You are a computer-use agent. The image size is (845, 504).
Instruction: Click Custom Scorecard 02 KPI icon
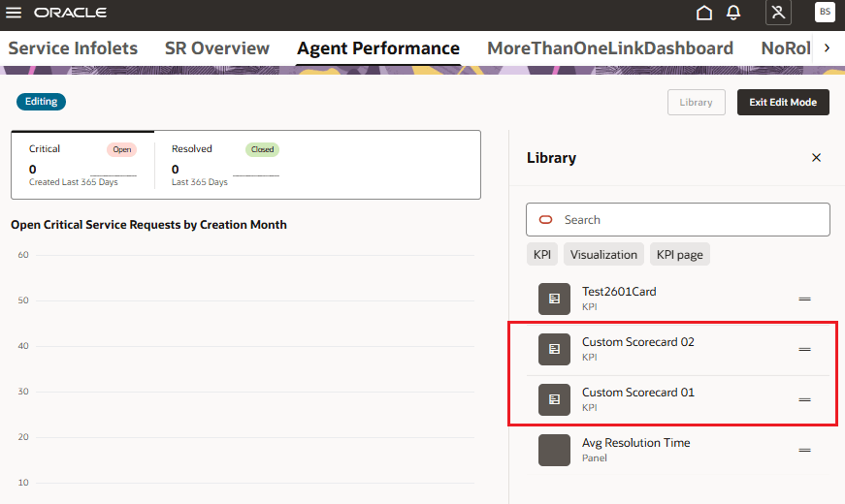554,349
